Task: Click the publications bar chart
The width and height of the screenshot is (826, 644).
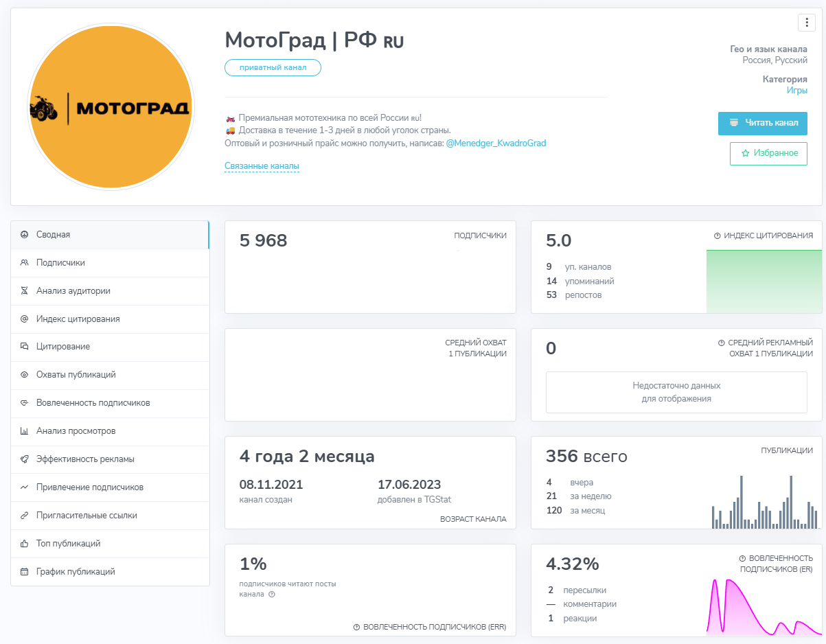Action: tap(764, 503)
